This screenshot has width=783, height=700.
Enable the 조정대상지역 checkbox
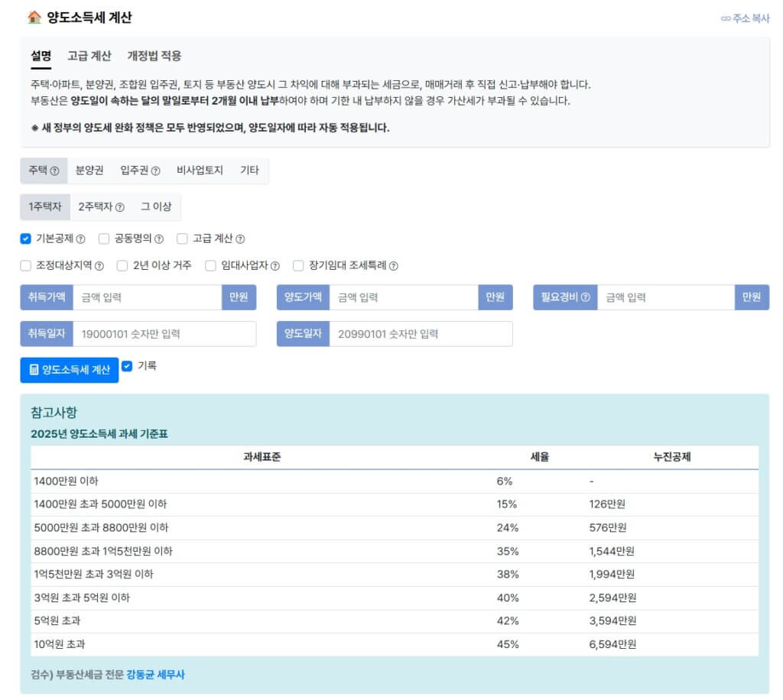pos(24,264)
